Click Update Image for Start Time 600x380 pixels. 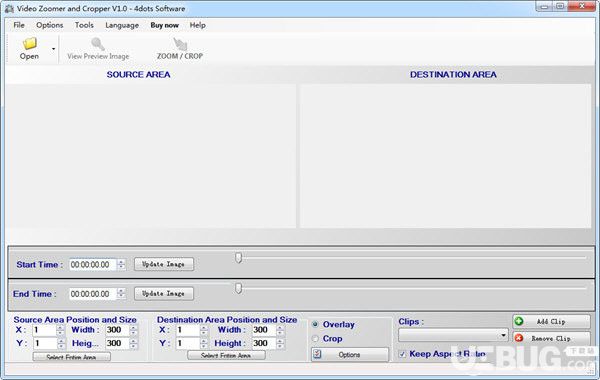coord(164,264)
